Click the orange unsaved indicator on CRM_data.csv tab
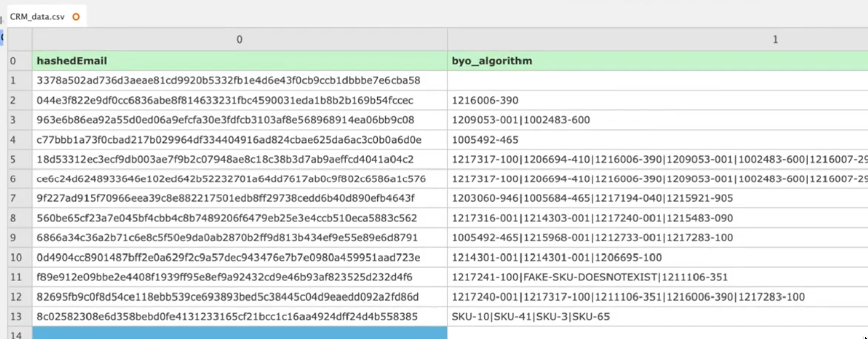 coord(76,17)
